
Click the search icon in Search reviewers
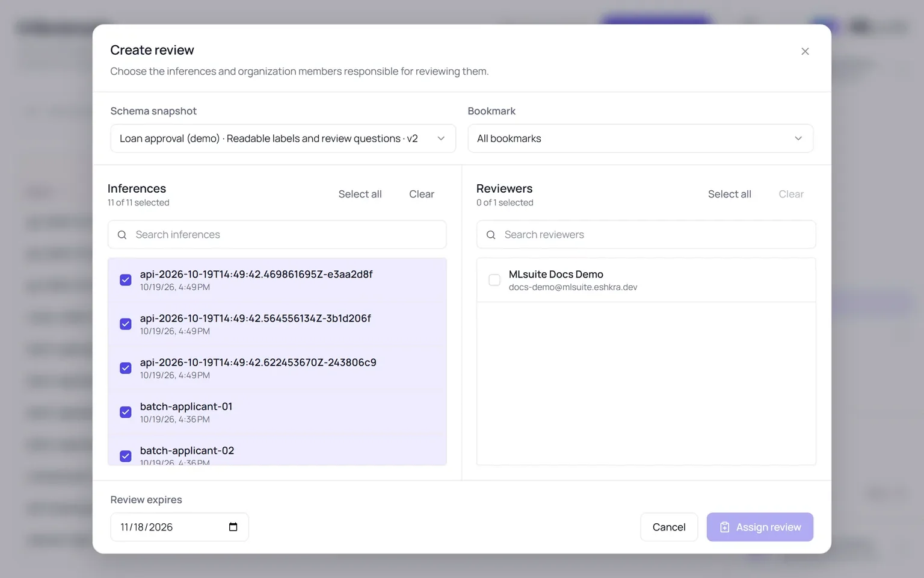491,235
